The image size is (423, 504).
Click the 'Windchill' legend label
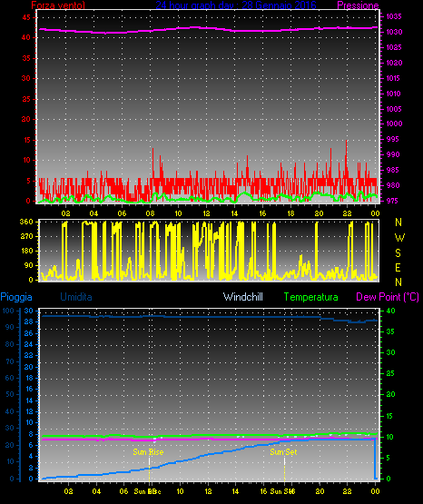point(243,297)
